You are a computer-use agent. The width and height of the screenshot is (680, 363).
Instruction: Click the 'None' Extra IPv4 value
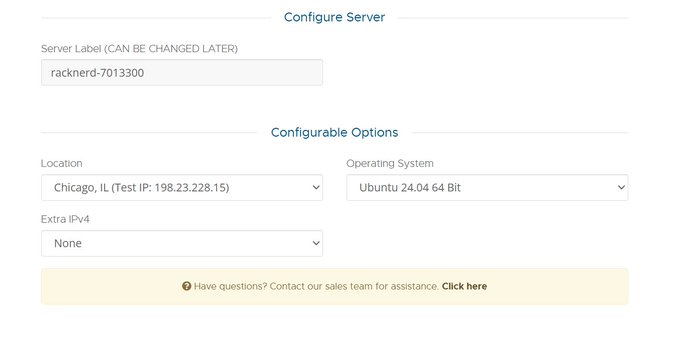coord(68,243)
